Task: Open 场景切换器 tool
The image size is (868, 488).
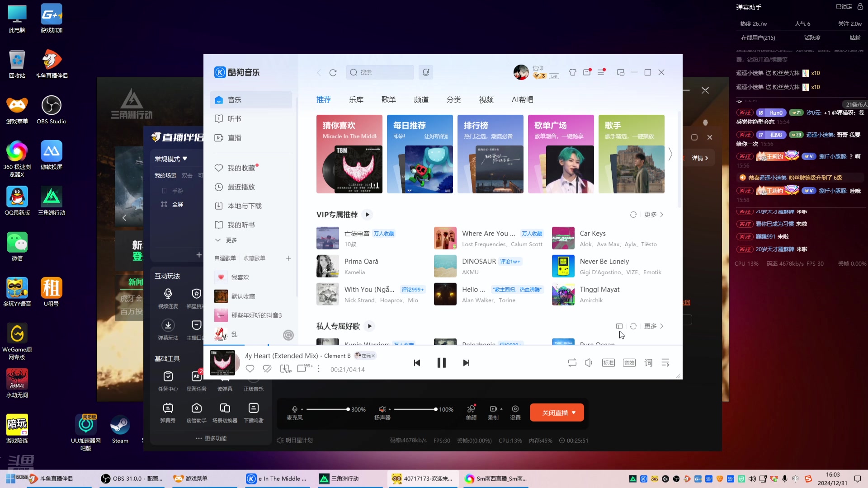Action: point(225,413)
